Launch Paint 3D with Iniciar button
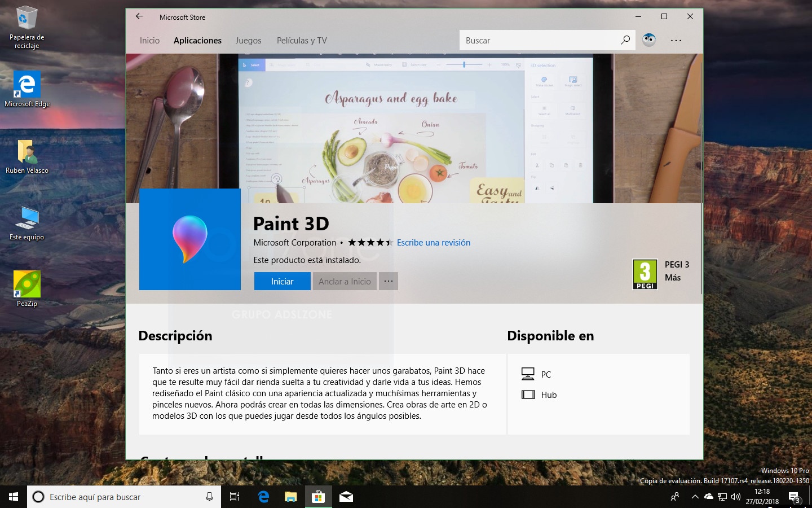Image resolution: width=812 pixels, height=508 pixels. 282,281
